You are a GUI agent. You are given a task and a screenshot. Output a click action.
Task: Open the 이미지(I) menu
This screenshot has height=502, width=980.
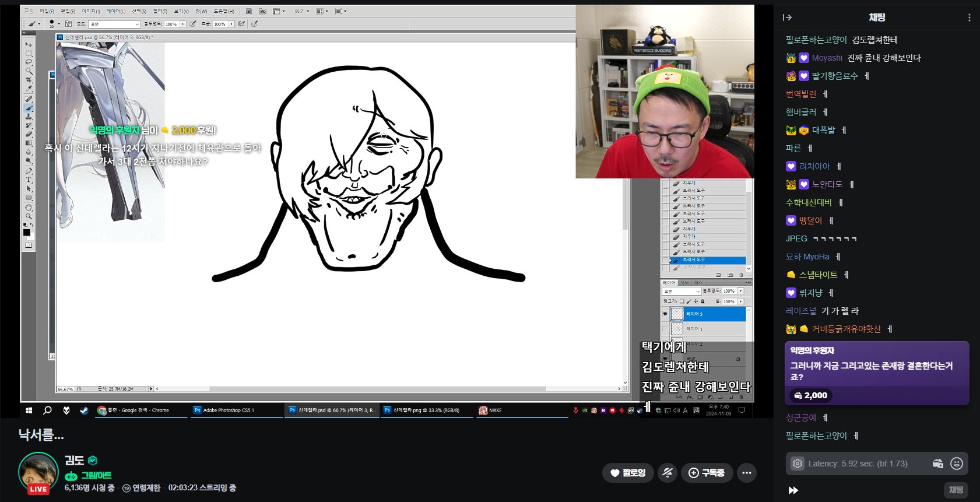point(91,11)
